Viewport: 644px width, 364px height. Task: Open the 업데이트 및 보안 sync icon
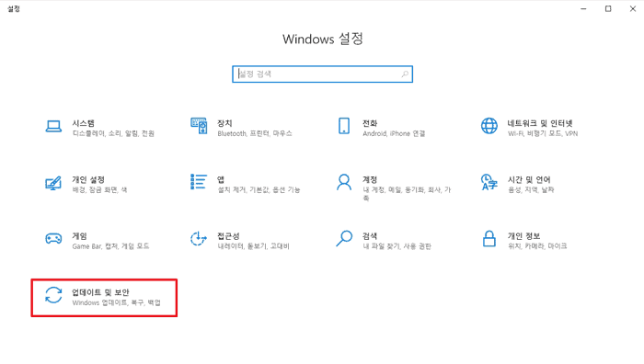(53, 295)
